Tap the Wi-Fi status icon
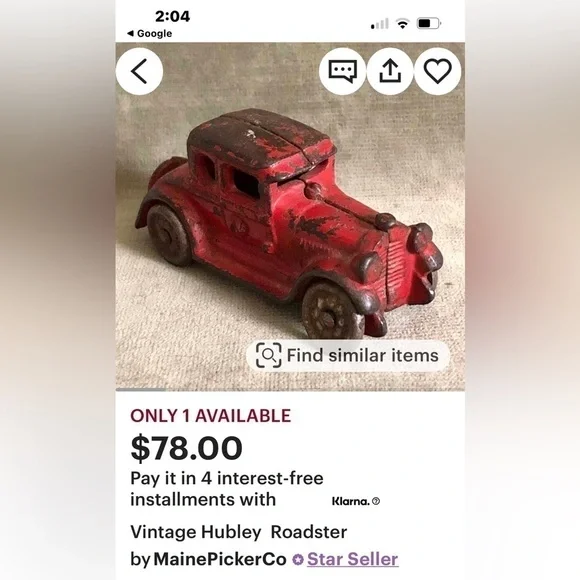580x580 pixels. (402, 24)
